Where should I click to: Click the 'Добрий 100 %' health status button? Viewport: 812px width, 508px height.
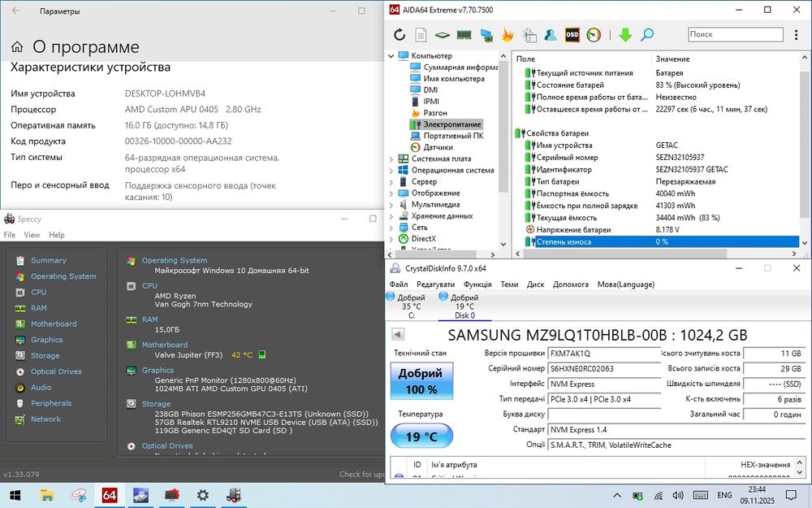pyautogui.click(x=421, y=381)
